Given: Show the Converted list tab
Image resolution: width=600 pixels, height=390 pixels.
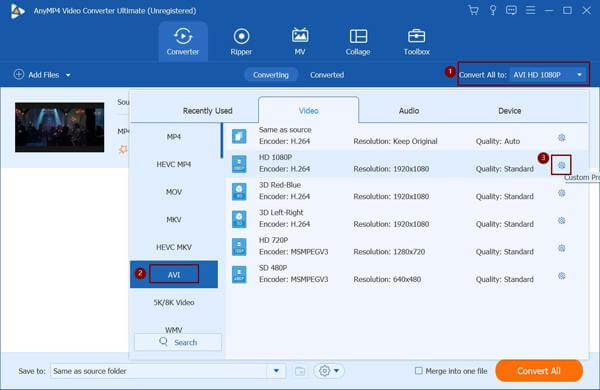Looking at the screenshot, I should click(327, 75).
